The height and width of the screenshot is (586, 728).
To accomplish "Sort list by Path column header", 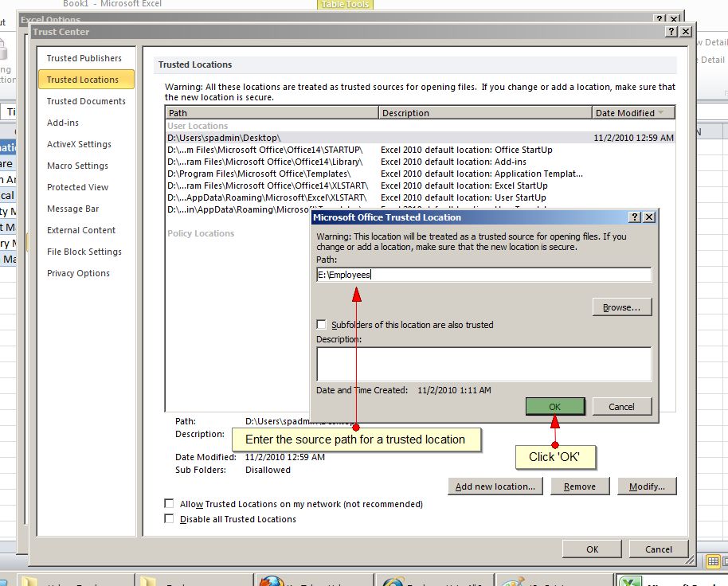I will click(272, 113).
